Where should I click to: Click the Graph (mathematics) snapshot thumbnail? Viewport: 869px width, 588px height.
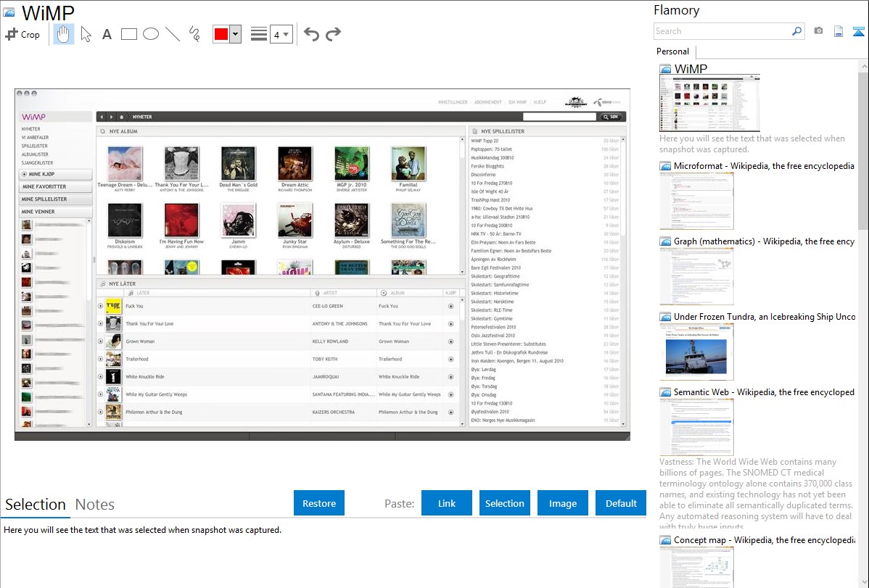click(x=696, y=276)
